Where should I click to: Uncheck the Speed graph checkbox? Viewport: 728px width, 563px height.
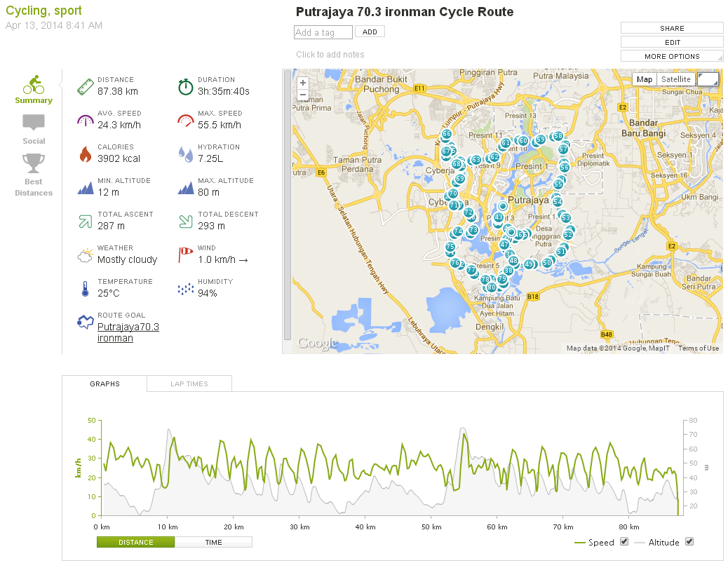624,541
